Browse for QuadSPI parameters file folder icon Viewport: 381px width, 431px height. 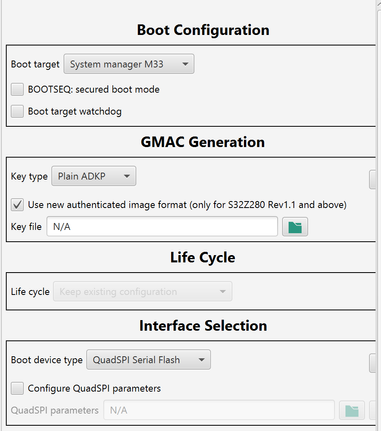coord(352,411)
